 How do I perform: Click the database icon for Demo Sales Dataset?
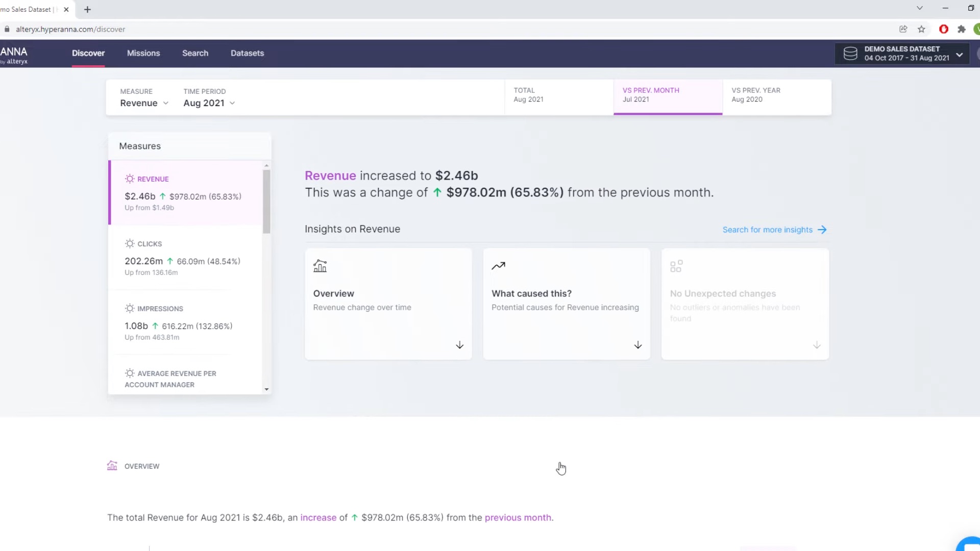tap(850, 54)
